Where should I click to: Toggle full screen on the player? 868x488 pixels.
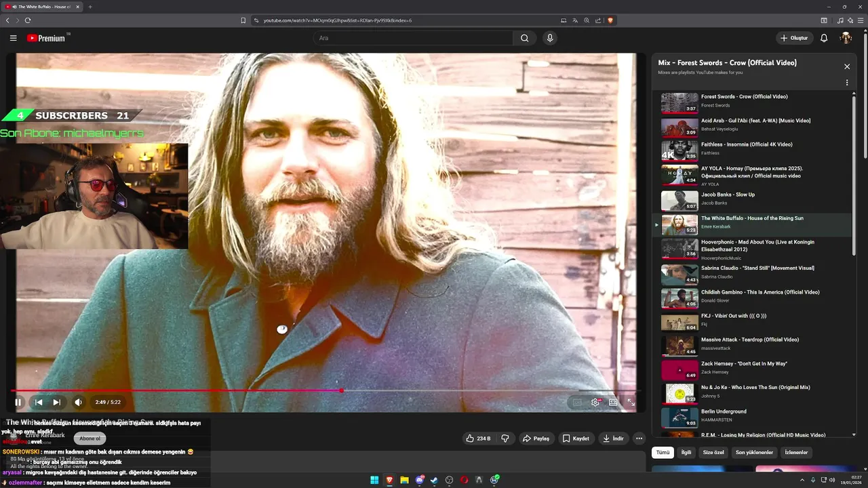tap(631, 402)
